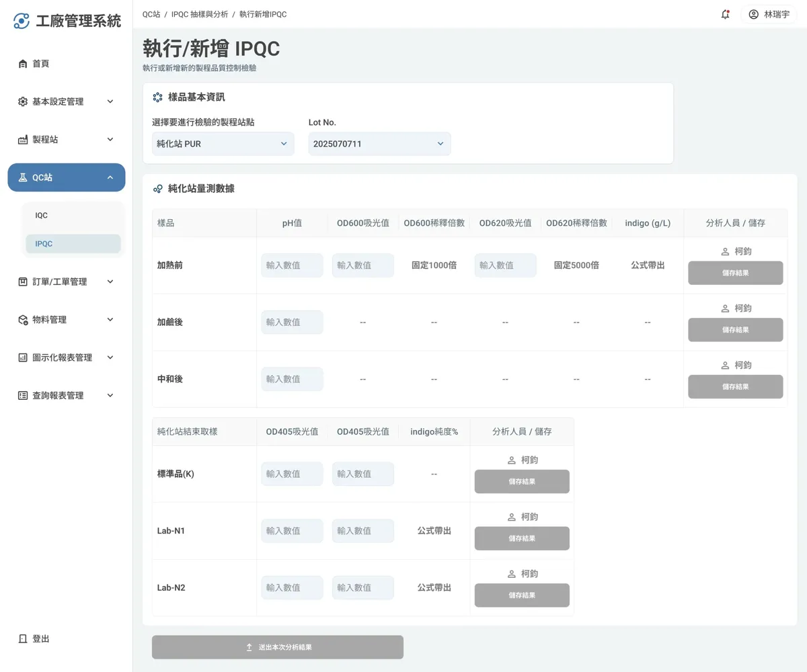Click the IPQC 抽樣與分析 breadcrumb
The image size is (807, 672).
[x=200, y=14]
